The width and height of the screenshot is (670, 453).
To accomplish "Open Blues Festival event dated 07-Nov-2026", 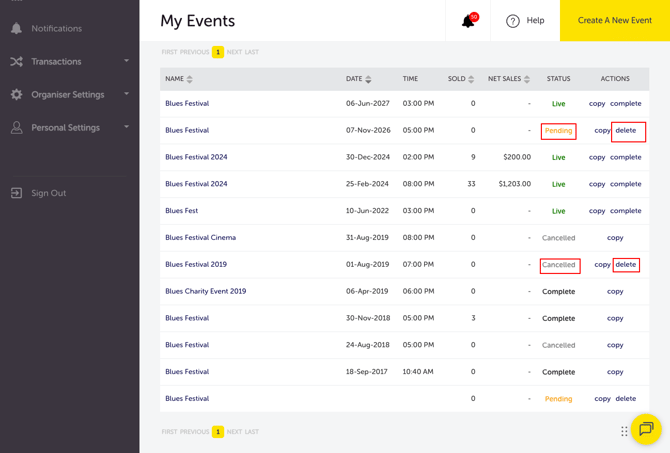I will (187, 130).
